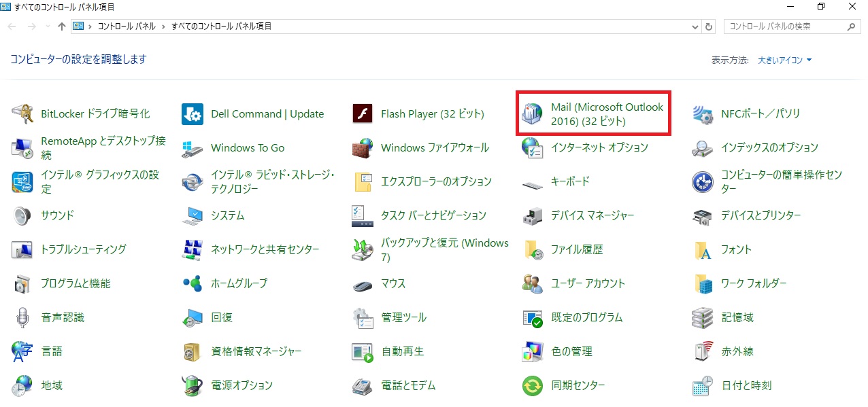
Task: Open 管理ツール icon
Action: (363, 318)
